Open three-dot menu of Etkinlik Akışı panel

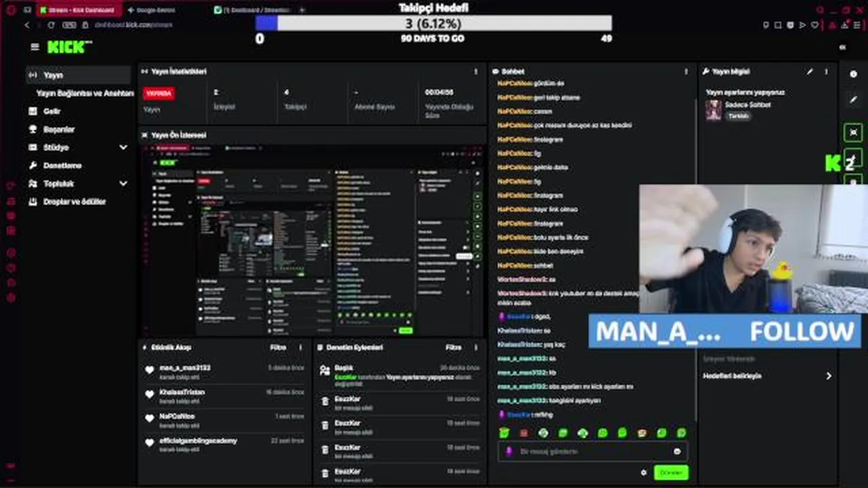point(300,347)
